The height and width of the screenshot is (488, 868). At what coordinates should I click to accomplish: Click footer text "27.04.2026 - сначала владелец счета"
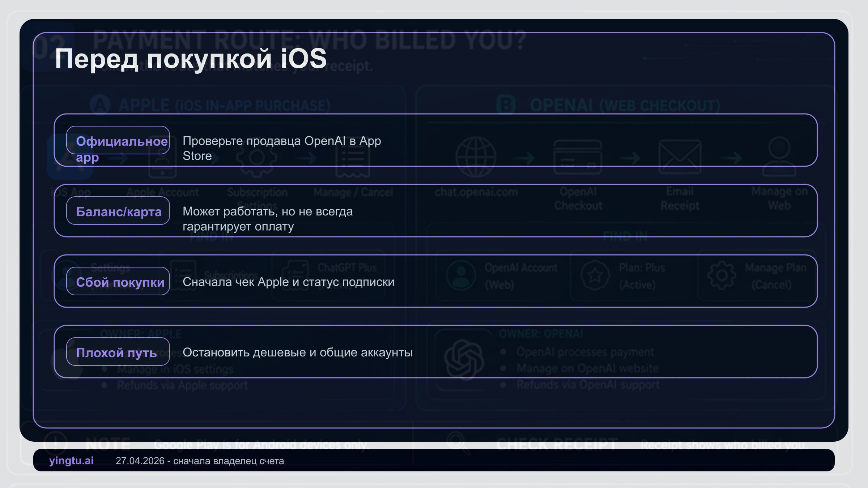point(200,461)
